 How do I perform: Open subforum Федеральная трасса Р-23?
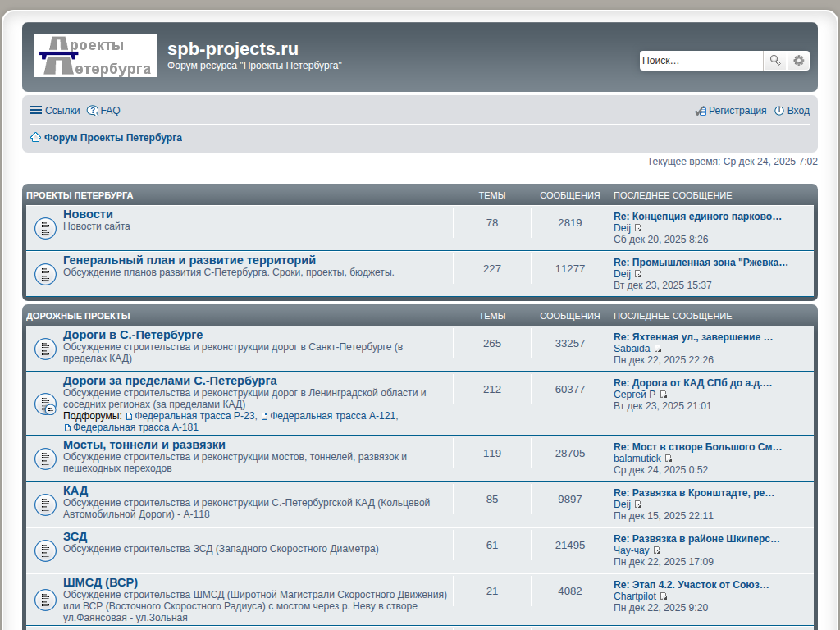point(194,416)
